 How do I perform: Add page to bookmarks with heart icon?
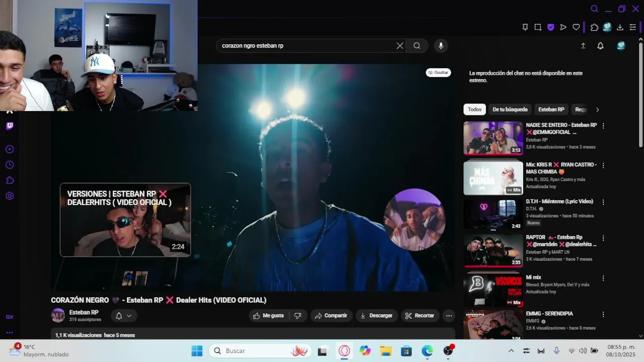pyautogui.click(x=576, y=27)
